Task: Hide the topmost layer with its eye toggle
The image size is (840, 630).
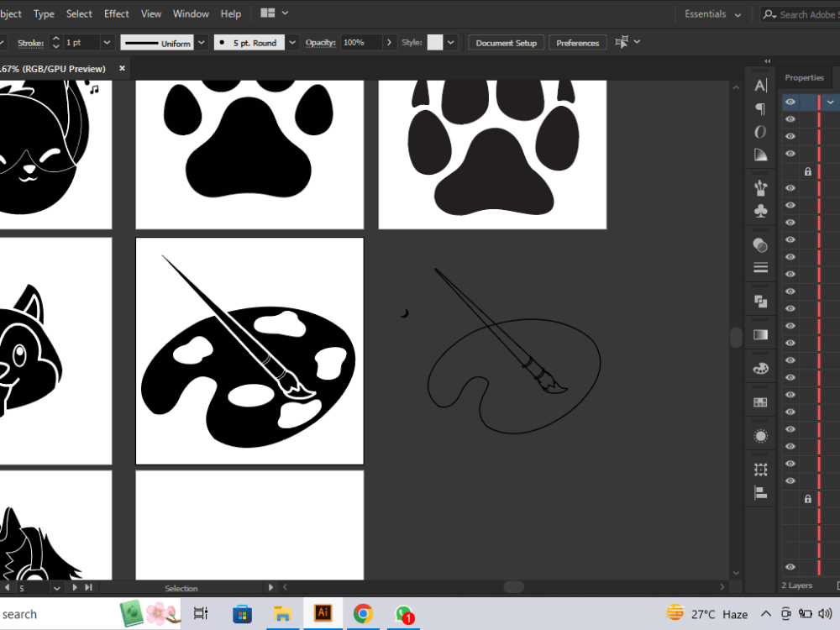Action: point(790,102)
